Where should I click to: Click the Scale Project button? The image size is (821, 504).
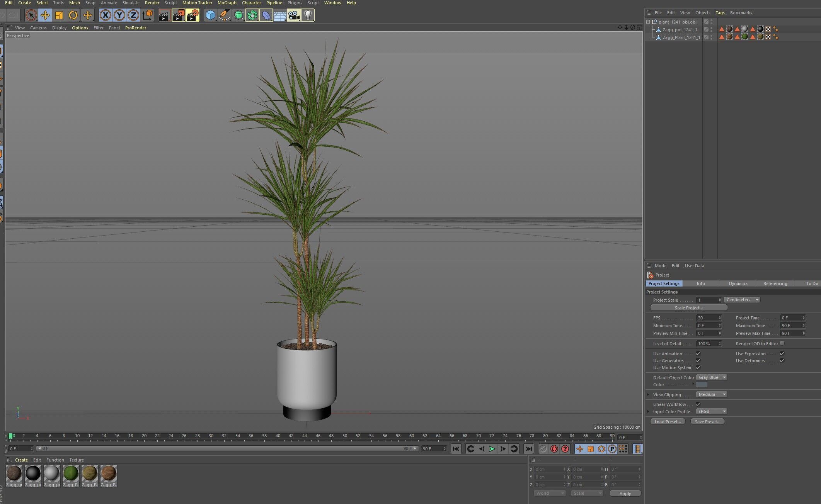689,308
